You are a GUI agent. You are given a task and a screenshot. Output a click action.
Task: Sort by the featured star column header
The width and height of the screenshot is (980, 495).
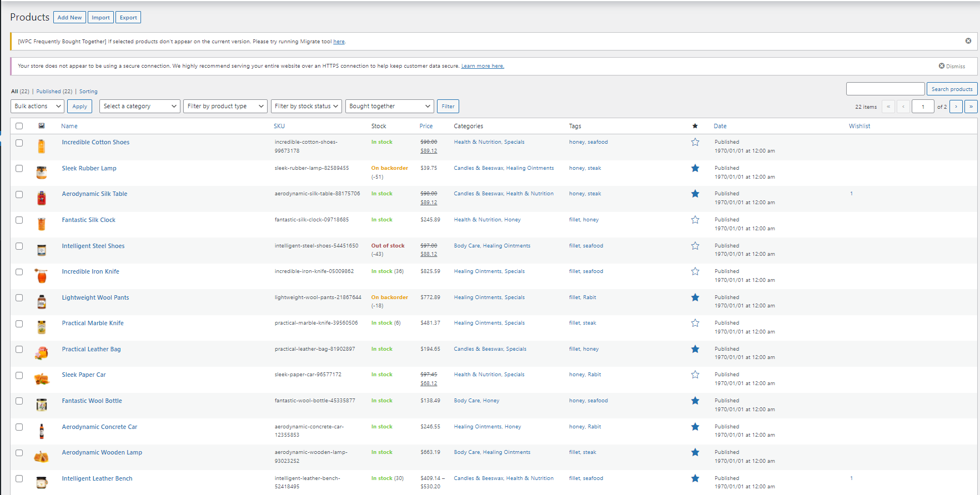[695, 126]
